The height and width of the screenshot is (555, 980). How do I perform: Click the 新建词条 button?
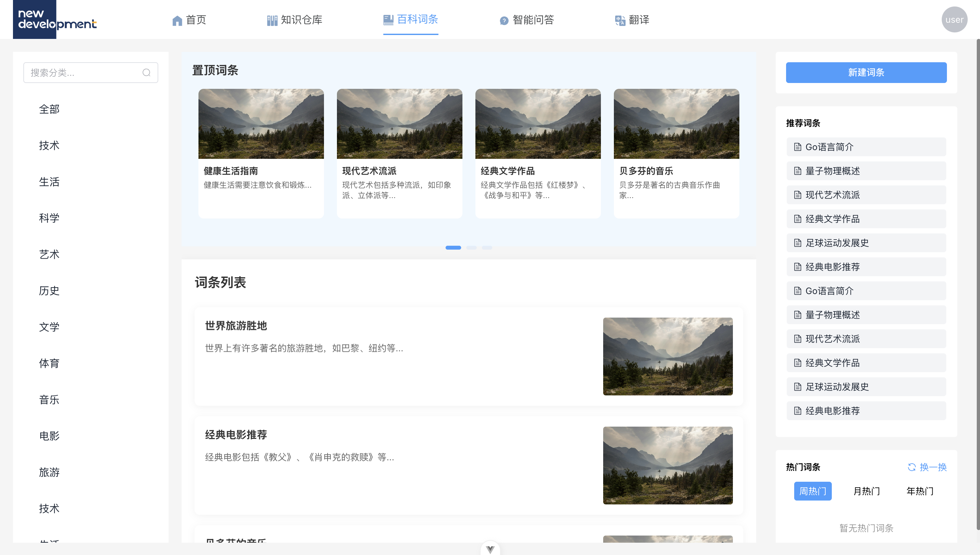click(866, 72)
